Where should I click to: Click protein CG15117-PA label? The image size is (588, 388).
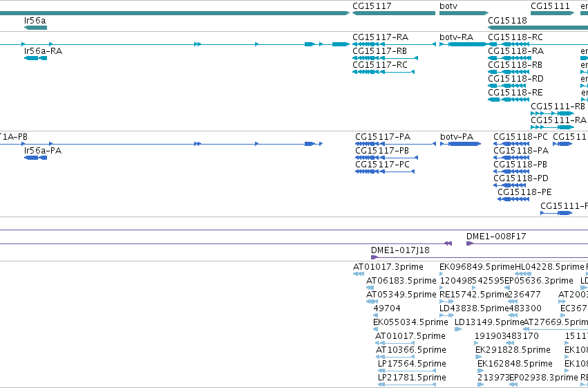pos(383,137)
